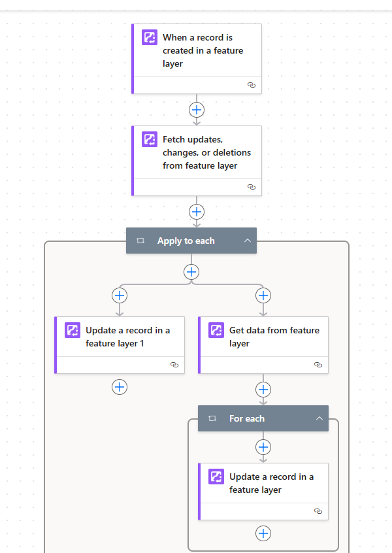Click link icon on Get data card
Screen dimensions: 392x553
pyautogui.click(x=318, y=365)
